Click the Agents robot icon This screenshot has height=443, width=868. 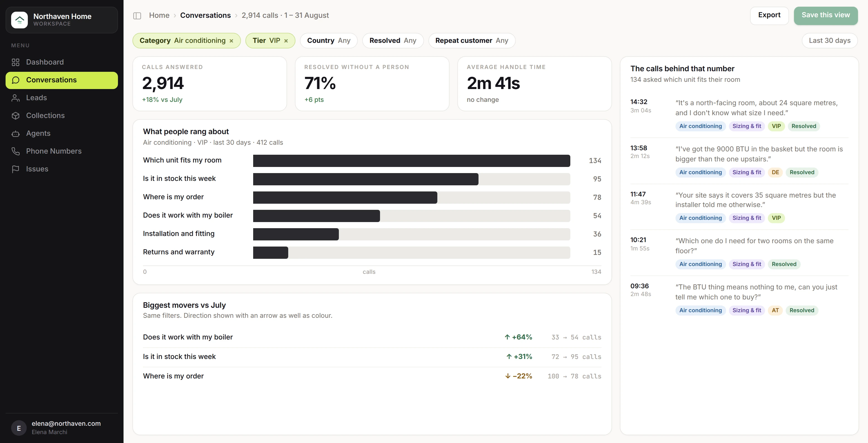pyautogui.click(x=16, y=134)
